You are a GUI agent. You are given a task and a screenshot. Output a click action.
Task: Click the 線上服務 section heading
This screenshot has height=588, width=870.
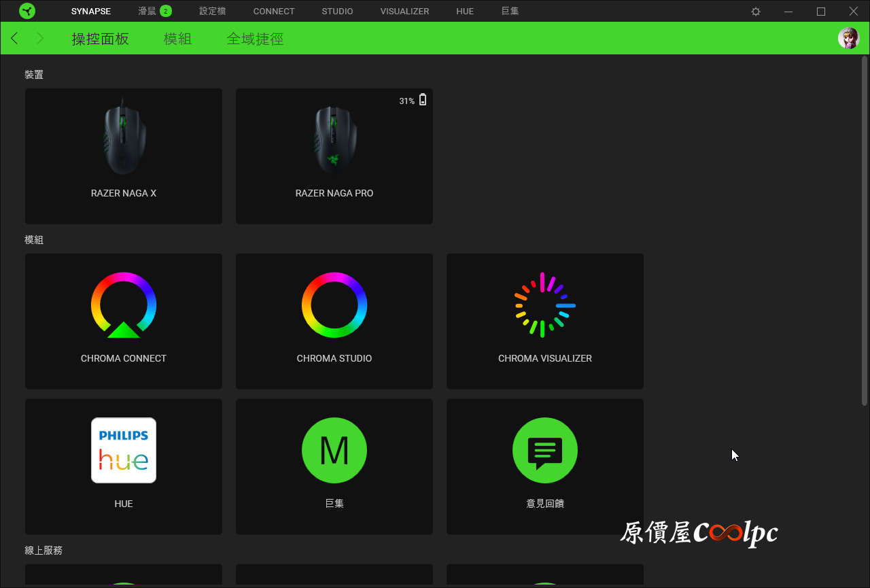(x=43, y=551)
